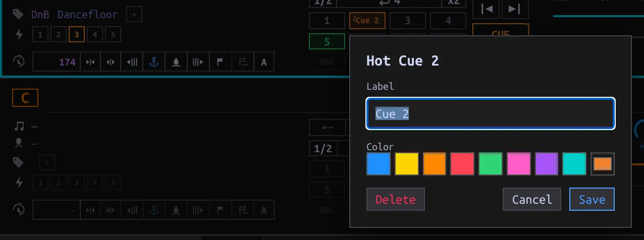Click the energy lightning icon beside highlighted 3
The width and height of the screenshot is (644, 240).
click(x=19, y=34)
